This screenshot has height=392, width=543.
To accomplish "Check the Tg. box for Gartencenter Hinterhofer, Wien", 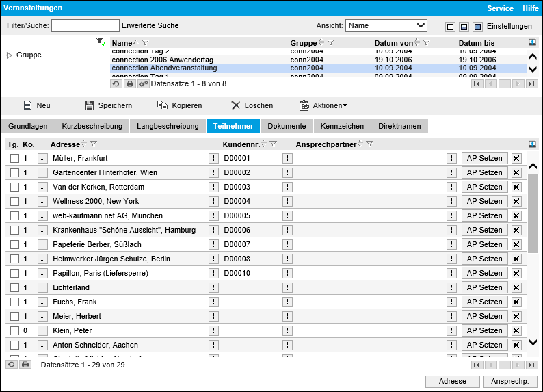I will [14, 173].
